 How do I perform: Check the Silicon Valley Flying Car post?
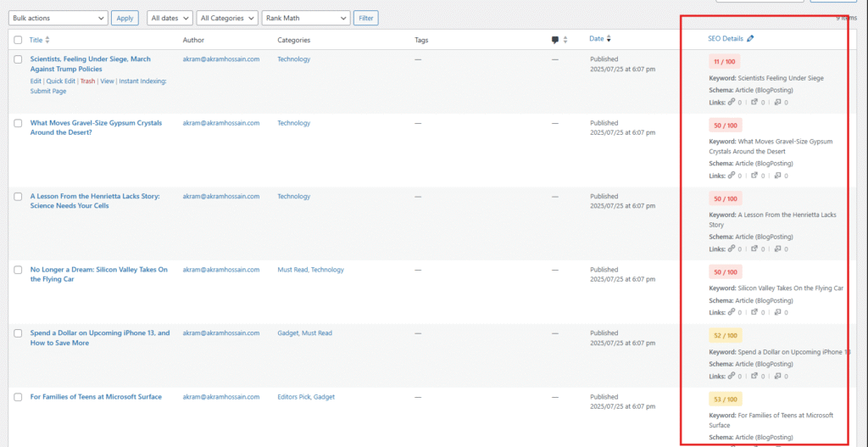[19, 270]
